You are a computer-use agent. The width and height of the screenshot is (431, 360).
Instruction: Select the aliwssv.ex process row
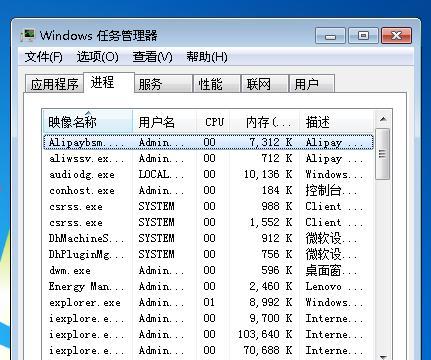[208, 158]
